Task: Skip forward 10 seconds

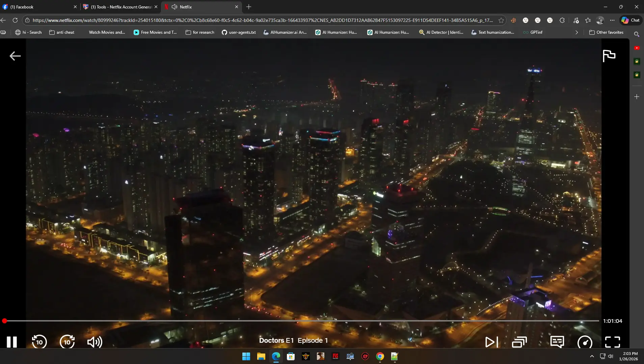Action: pos(67,342)
